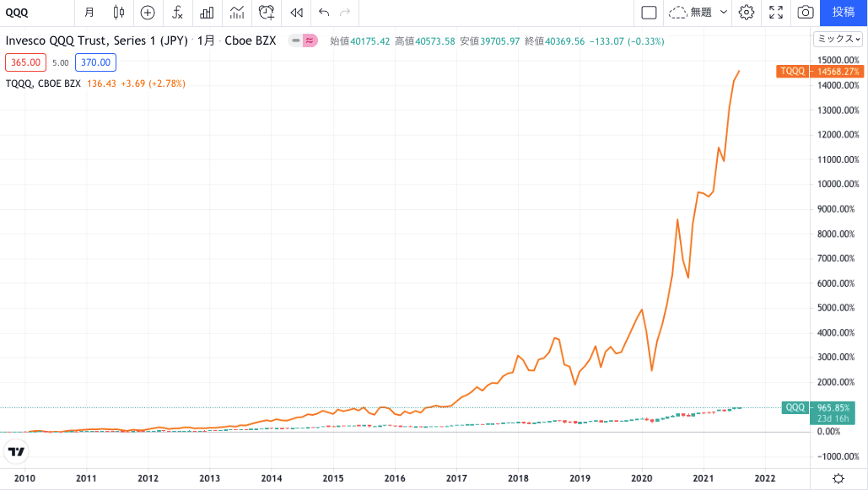Click the 安値 39705.97 low value

[490, 41]
